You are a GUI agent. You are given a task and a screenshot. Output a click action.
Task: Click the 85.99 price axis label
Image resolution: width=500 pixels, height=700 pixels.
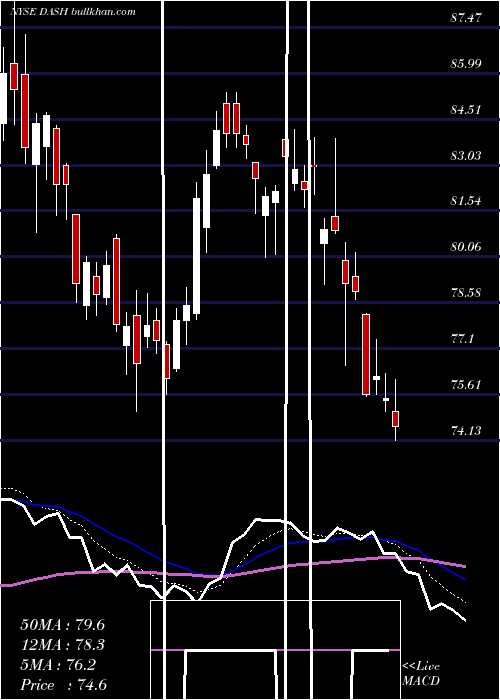(x=466, y=63)
